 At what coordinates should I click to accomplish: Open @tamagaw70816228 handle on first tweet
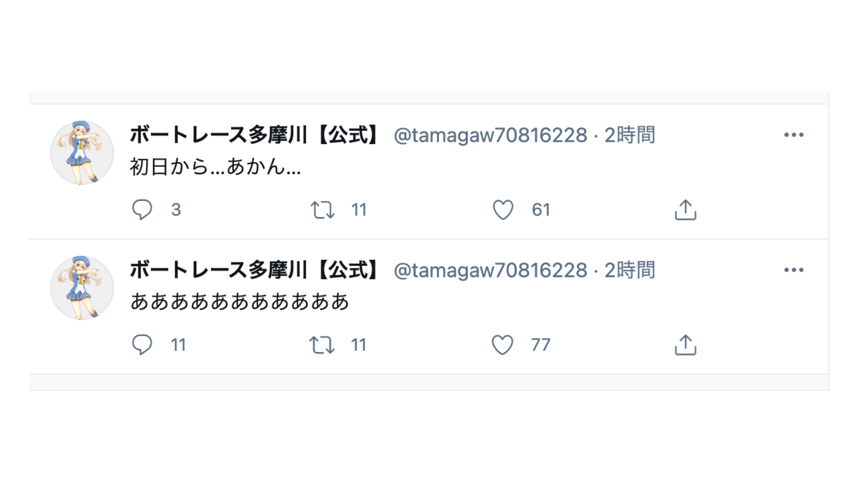click(491, 135)
